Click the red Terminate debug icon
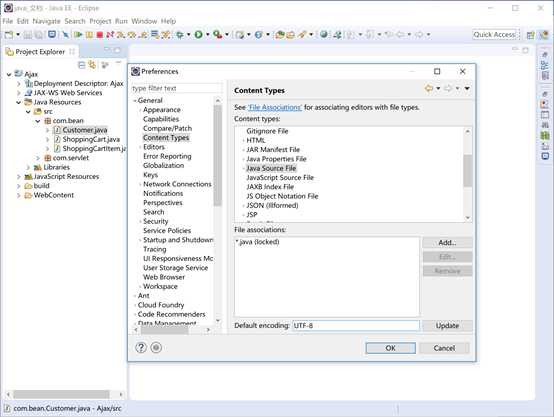 pos(100,35)
